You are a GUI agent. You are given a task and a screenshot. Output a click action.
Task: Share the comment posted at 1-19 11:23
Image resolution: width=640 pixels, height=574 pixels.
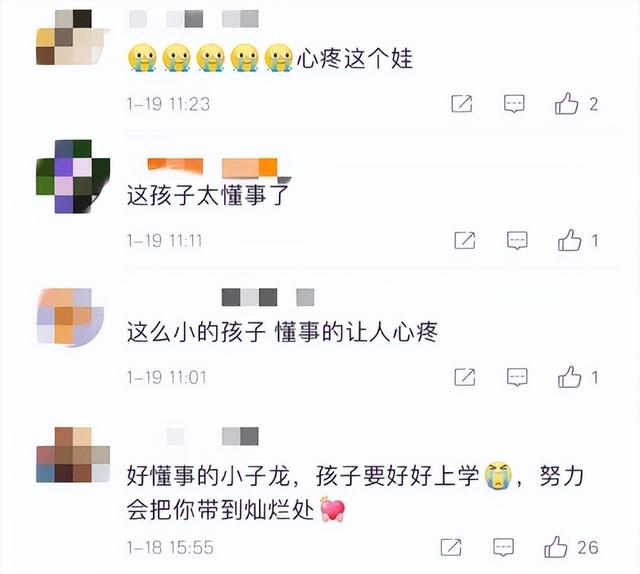pos(462,104)
